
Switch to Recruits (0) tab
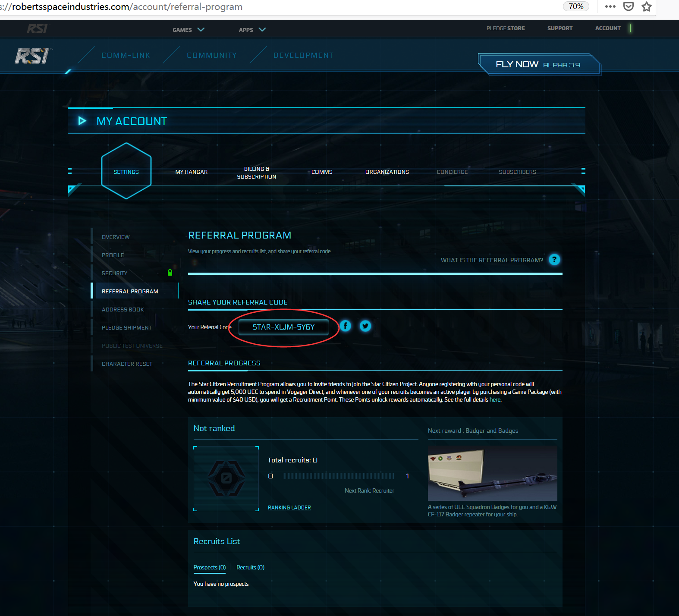(x=250, y=568)
